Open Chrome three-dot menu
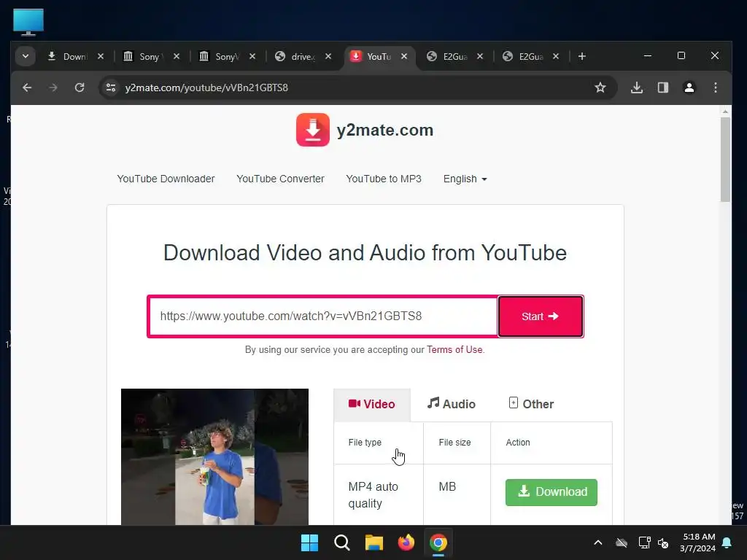This screenshot has height=560, width=747. pyautogui.click(x=716, y=87)
